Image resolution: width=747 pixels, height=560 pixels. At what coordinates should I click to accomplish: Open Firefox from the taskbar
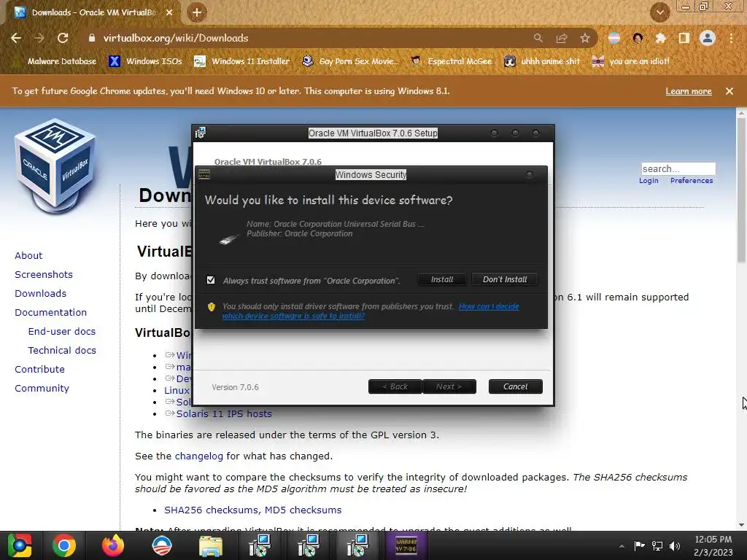click(x=113, y=545)
